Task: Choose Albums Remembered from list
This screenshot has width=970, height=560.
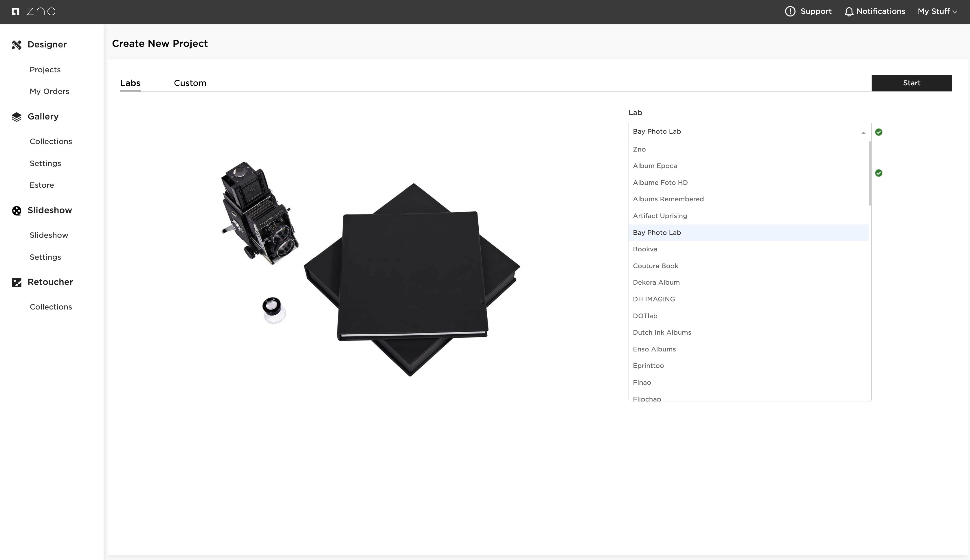Action: 748,199
